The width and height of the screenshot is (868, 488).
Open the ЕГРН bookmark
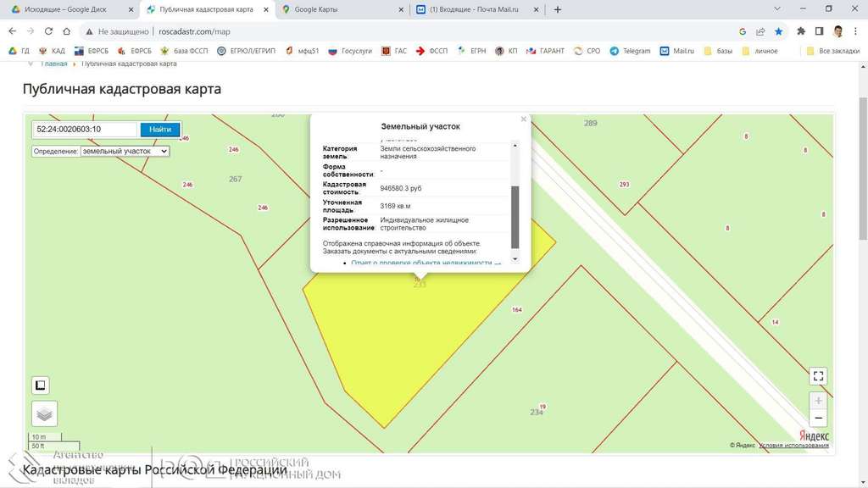[471, 51]
